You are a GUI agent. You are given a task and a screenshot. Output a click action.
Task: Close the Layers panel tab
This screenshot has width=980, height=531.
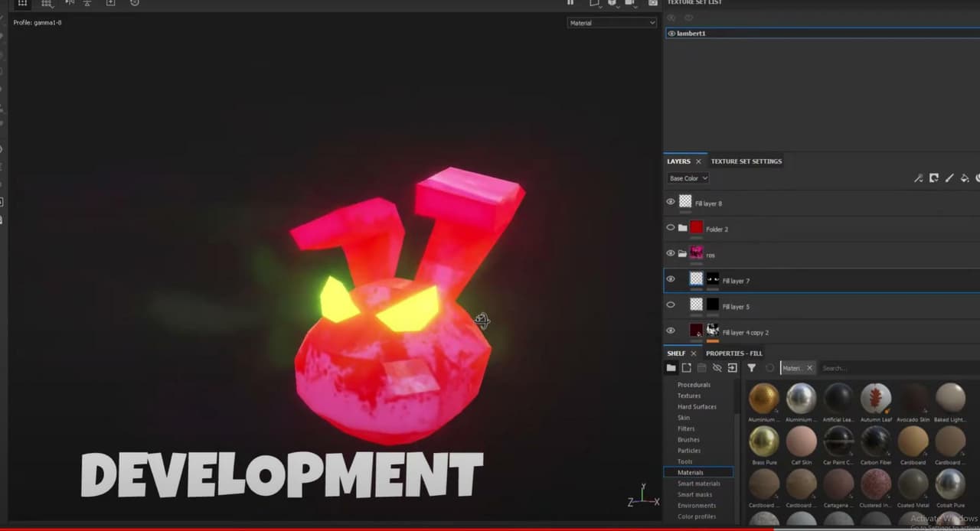pyautogui.click(x=698, y=161)
